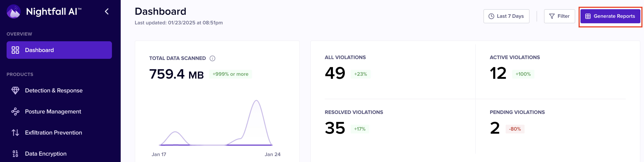Image resolution: width=644 pixels, height=162 pixels.
Task: Click the Generate Reports button
Action: pos(610,16)
